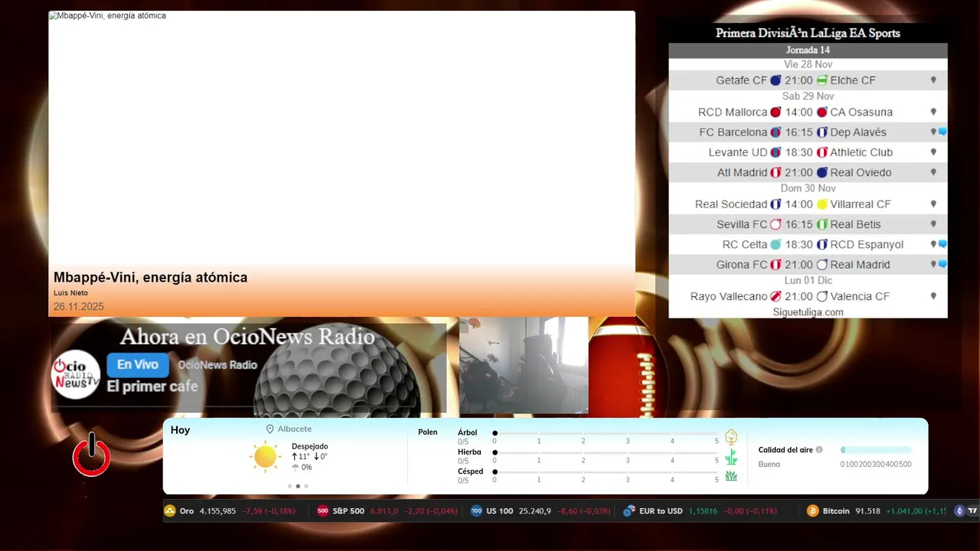Click the CA Osasuna team crest
The image size is (980, 551).
[822, 112]
